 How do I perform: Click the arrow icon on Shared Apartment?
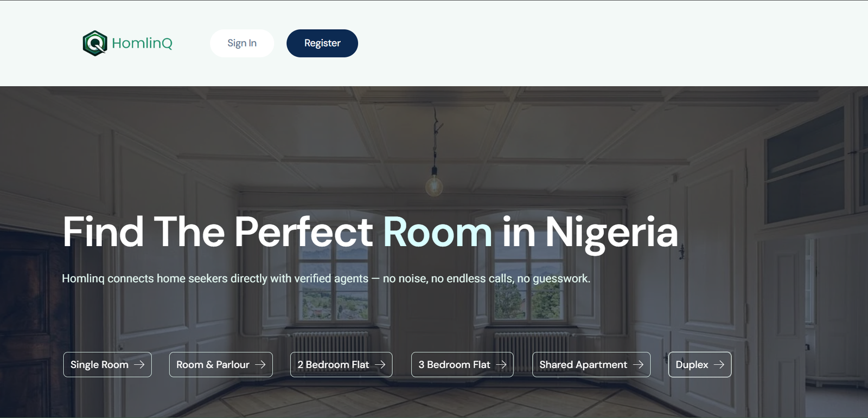coord(639,365)
